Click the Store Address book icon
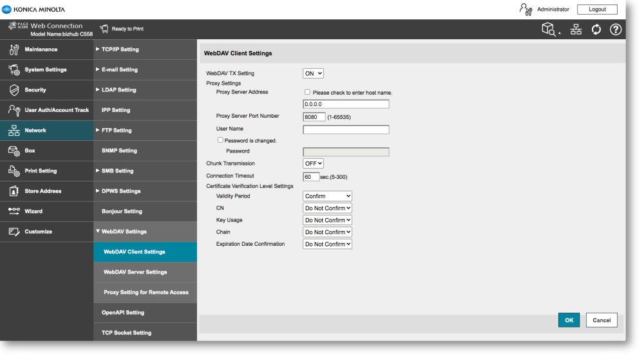This screenshot has width=644, height=359. coord(14,191)
